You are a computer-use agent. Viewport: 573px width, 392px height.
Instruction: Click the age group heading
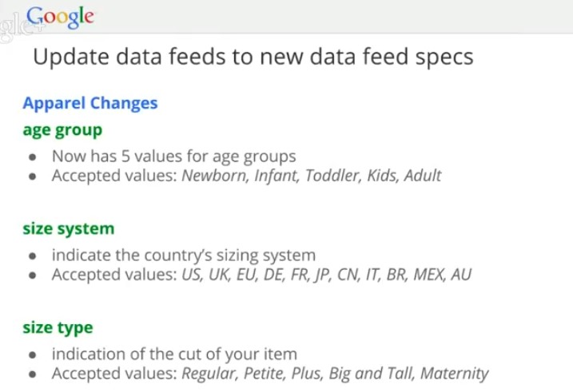(62, 130)
